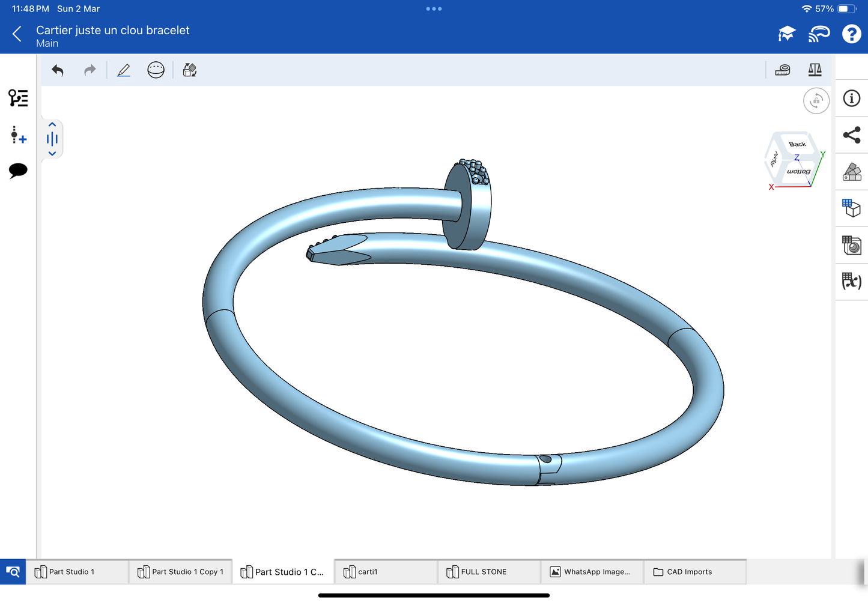Open the Learning Center graduation cap
The height and width of the screenshot is (603, 868).
(786, 34)
